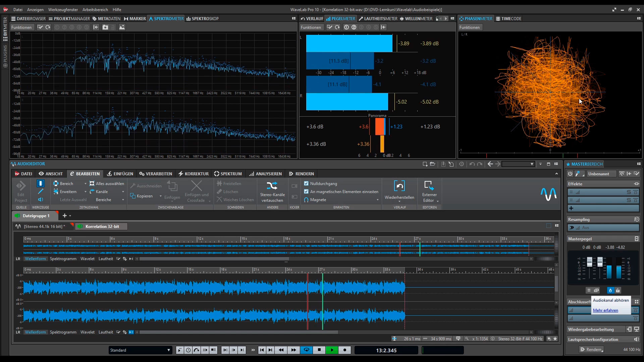
Task: Jump to start of file in transport
Action: click(262, 350)
